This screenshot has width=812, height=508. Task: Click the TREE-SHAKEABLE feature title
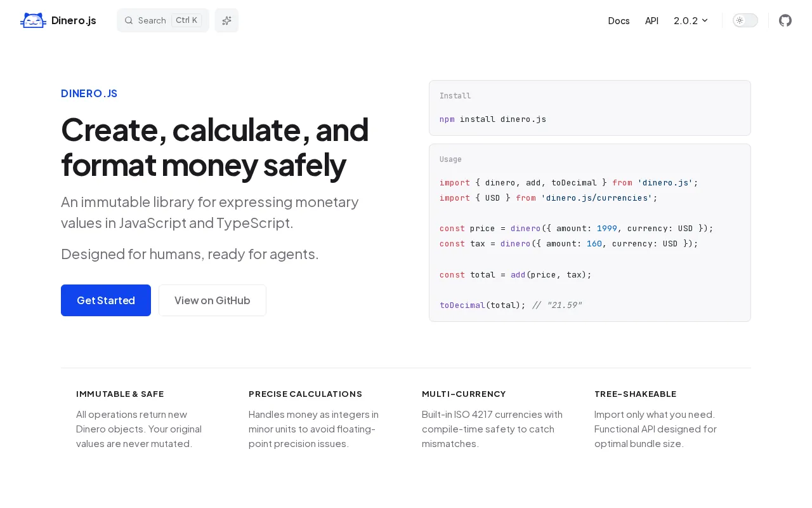pyautogui.click(x=636, y=394)
